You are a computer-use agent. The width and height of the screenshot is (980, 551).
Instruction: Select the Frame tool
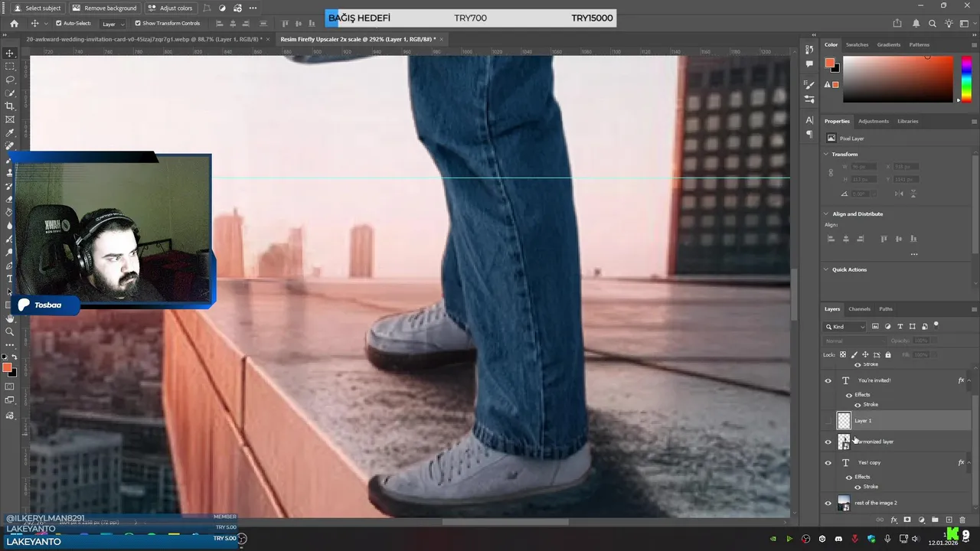tap(10, 119)
